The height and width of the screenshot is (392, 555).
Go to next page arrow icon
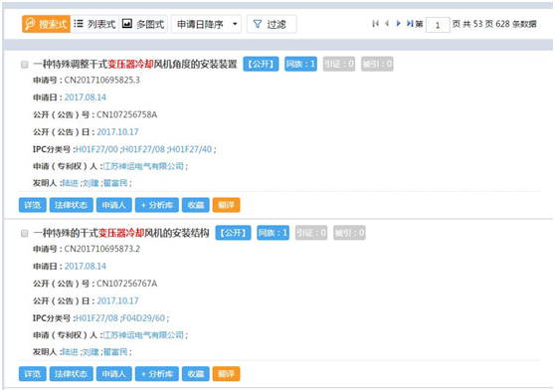pos(399,24)
